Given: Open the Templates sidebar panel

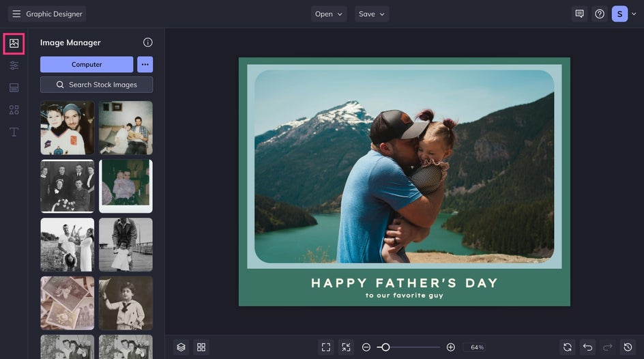Looking at the screenshot, I should [14, 87].
